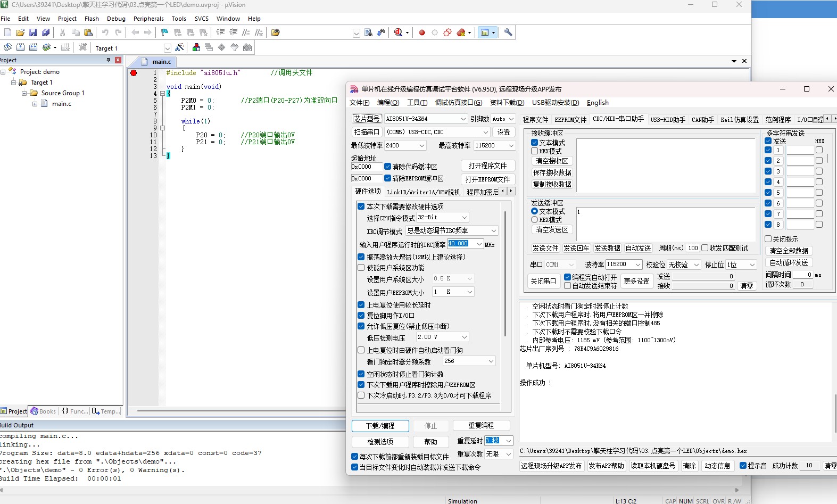Click the 发送缓冲区 text input area
Screen dimensions: 837x504
pos(666,224)
